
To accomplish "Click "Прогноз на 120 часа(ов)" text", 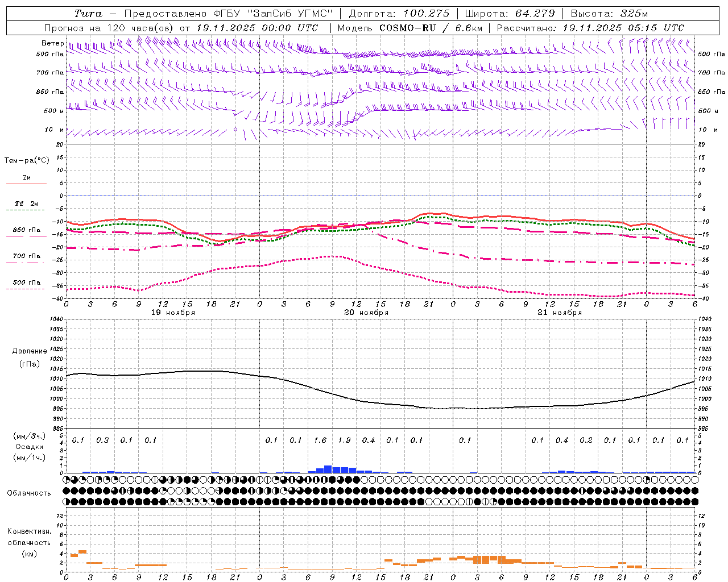I will click(x=109, y=28).
